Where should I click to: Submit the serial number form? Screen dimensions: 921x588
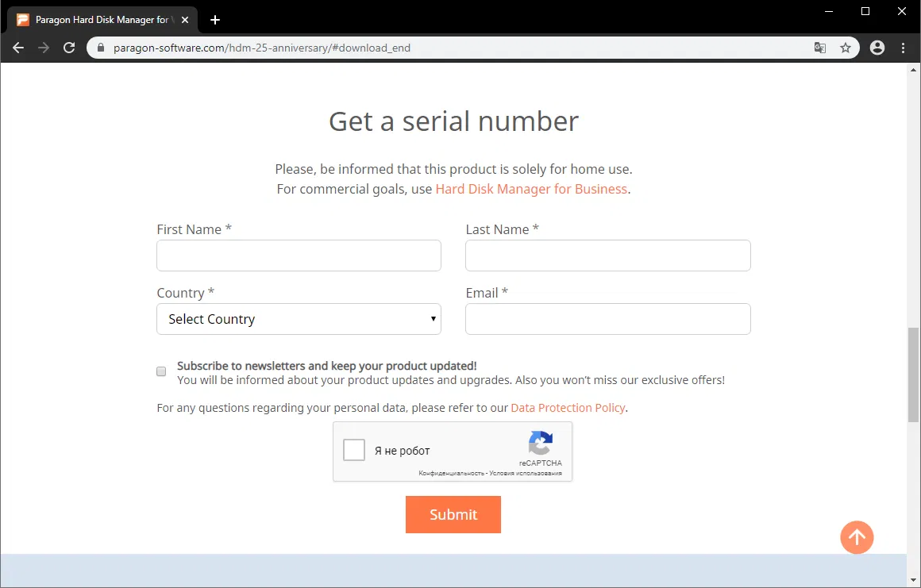click(x=453, y=515)
